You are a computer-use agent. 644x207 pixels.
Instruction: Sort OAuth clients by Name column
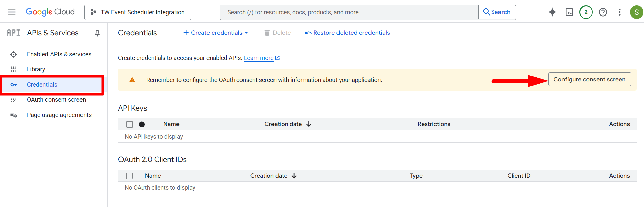[x=153, y=176]
